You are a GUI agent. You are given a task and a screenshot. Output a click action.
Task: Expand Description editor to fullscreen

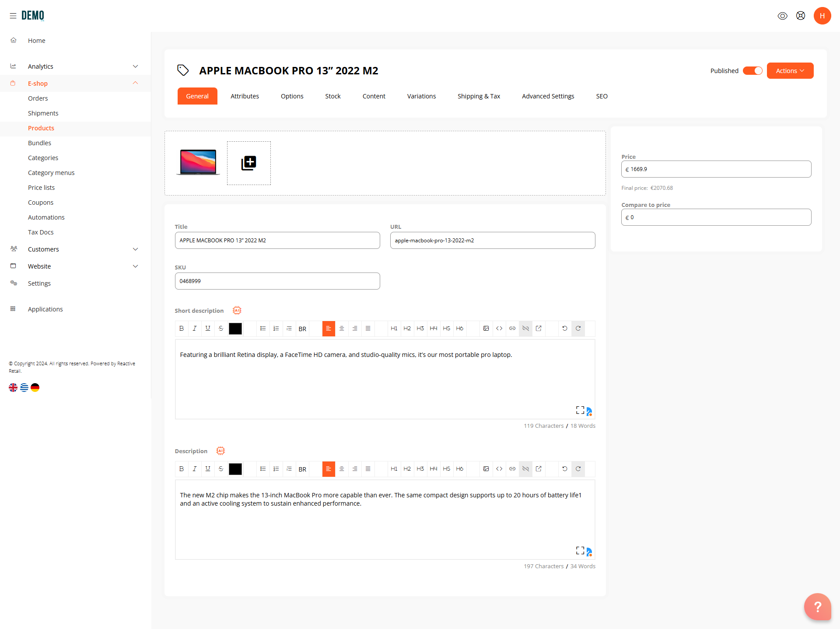coord(580,551)
